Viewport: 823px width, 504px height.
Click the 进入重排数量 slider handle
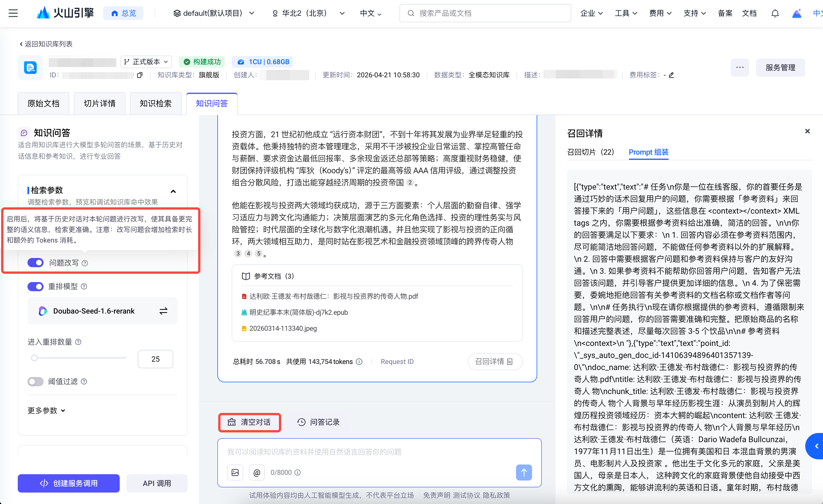[x=34, y=358]
